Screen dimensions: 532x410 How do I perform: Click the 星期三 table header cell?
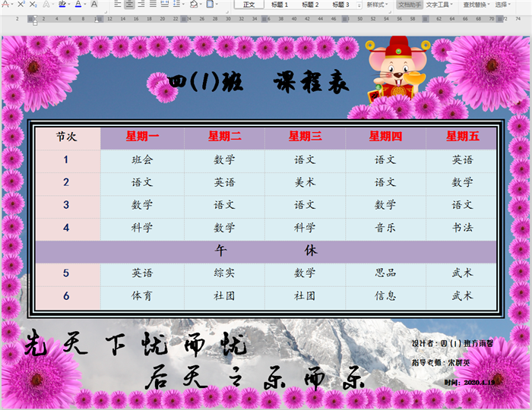[x=305, y=137]
